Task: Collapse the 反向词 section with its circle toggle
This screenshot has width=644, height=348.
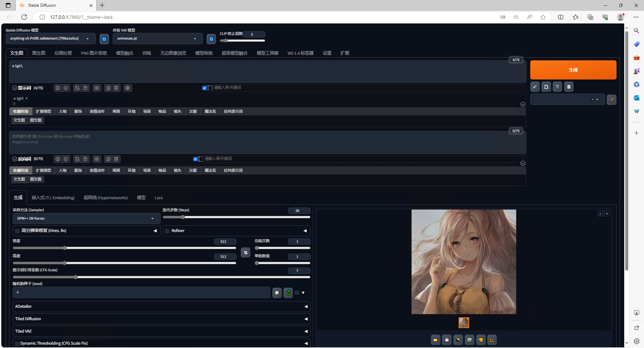Action: [15, 159]
